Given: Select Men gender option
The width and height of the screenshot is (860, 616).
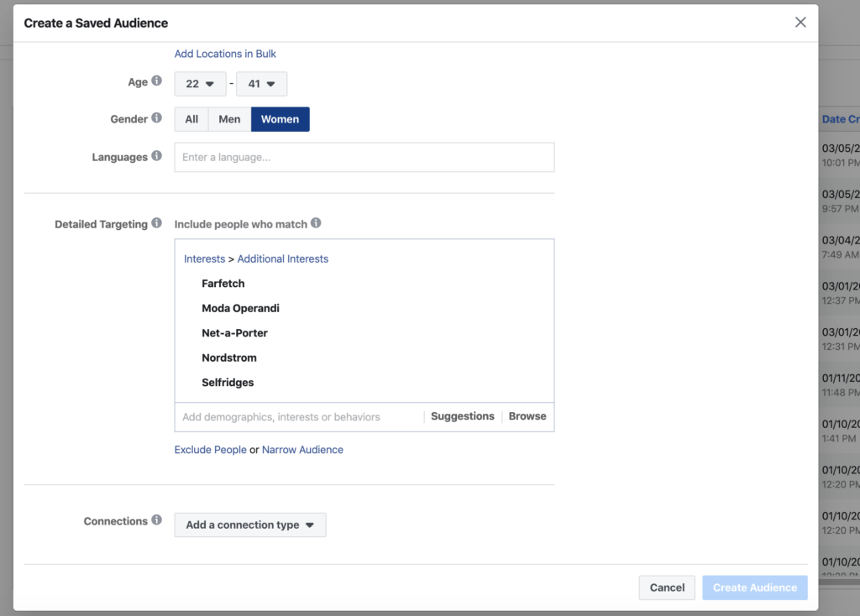Looking at the screenshot, I should point(229,119).
